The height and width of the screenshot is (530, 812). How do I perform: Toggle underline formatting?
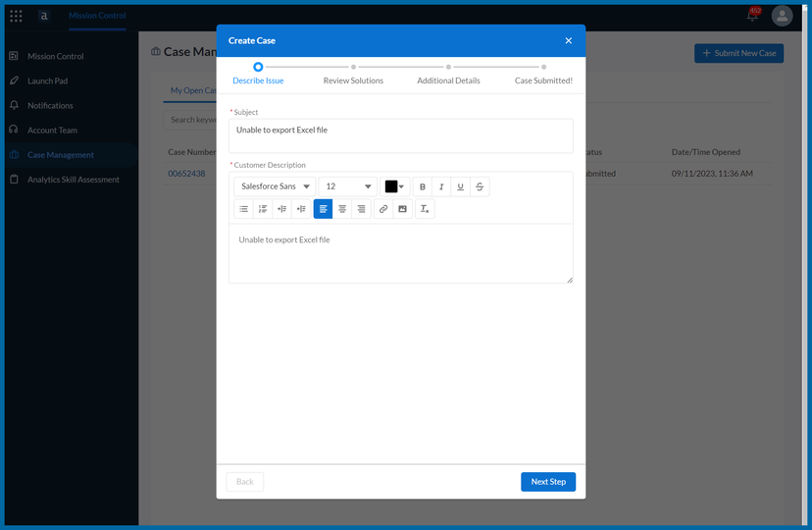click(x=460, y=186)
